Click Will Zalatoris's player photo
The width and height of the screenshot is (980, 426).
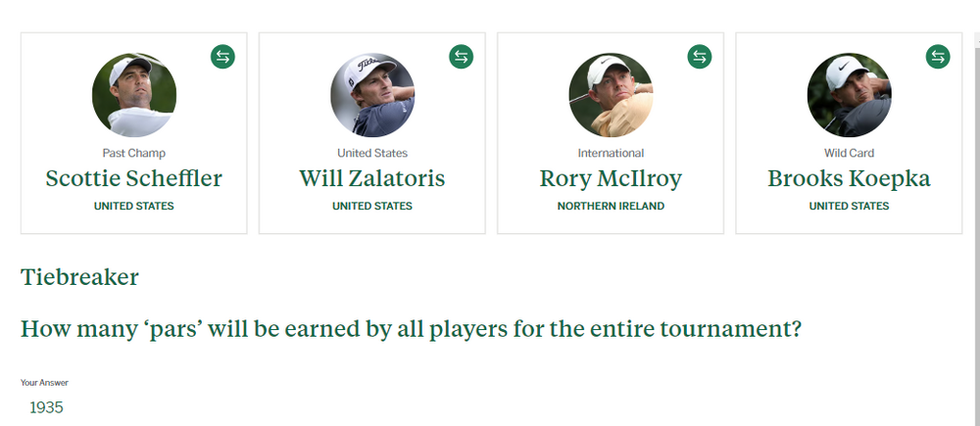coord(372,95)
